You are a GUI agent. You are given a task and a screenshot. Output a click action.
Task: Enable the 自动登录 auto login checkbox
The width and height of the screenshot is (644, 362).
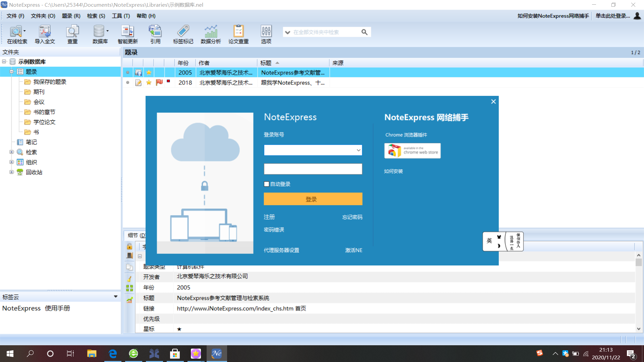[x=267, y=184]
